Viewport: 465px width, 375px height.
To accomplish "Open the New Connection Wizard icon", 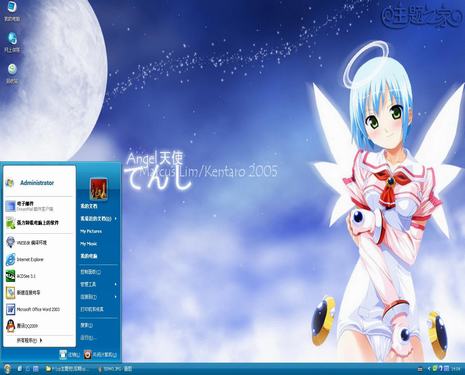I will pos(10,293).
